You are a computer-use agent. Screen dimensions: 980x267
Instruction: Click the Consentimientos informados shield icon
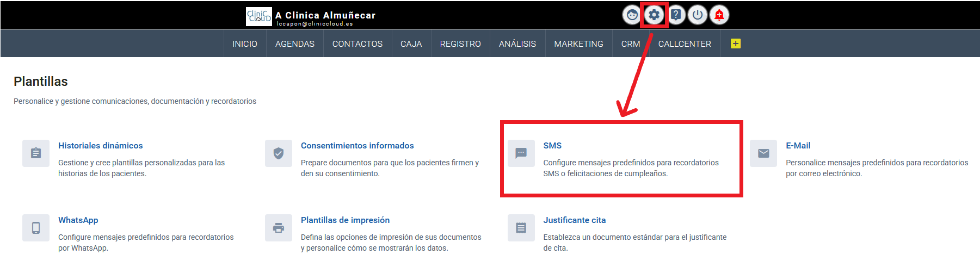[279, 153]
